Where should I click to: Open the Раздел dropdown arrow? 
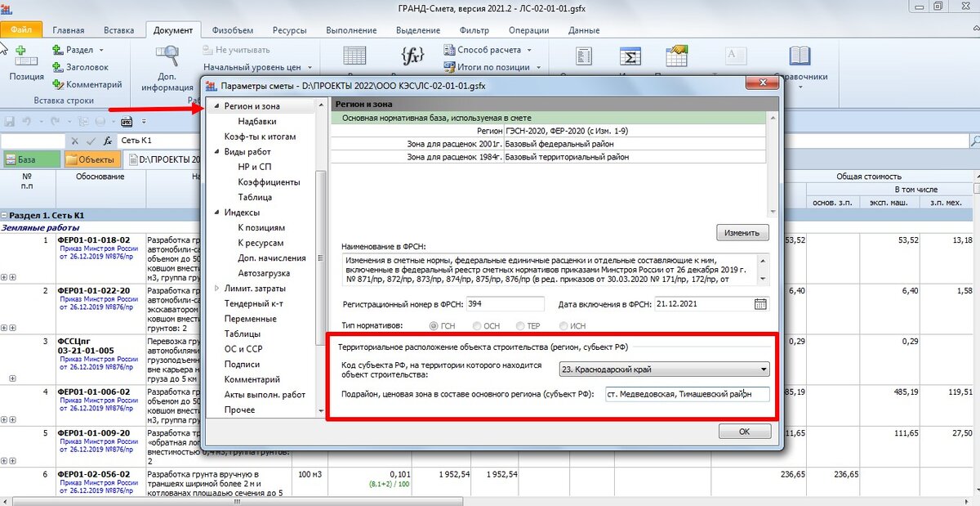click(x=101, y=51)
